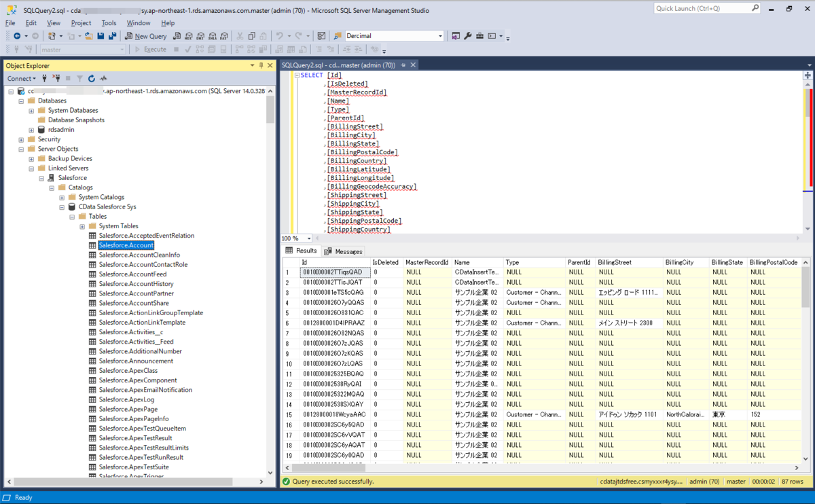815x504 pixels.
Task: Click the BillingCity column header
Action: coord(679,262)
